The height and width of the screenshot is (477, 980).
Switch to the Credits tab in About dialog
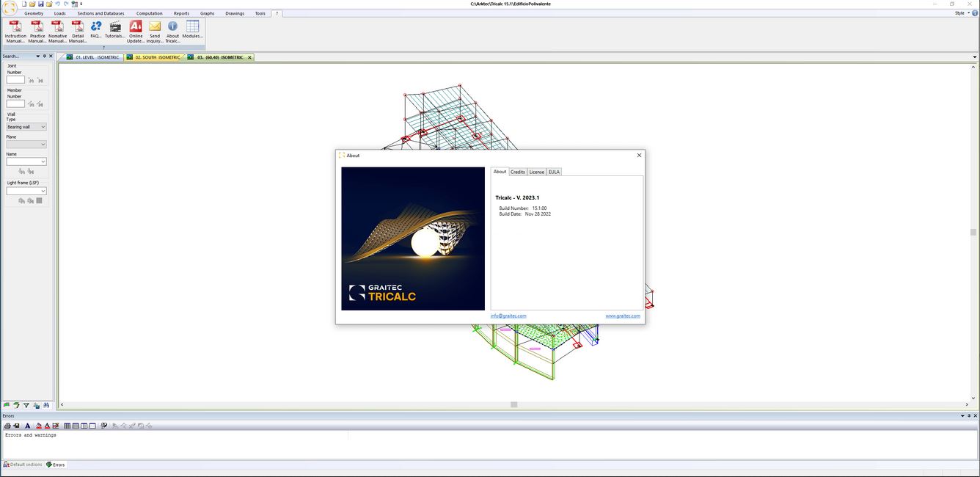coord(518,171)
